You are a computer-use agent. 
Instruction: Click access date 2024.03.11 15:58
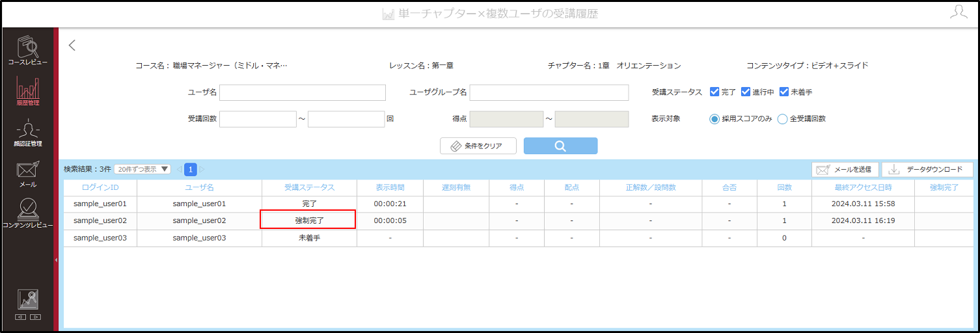[863, 204]
